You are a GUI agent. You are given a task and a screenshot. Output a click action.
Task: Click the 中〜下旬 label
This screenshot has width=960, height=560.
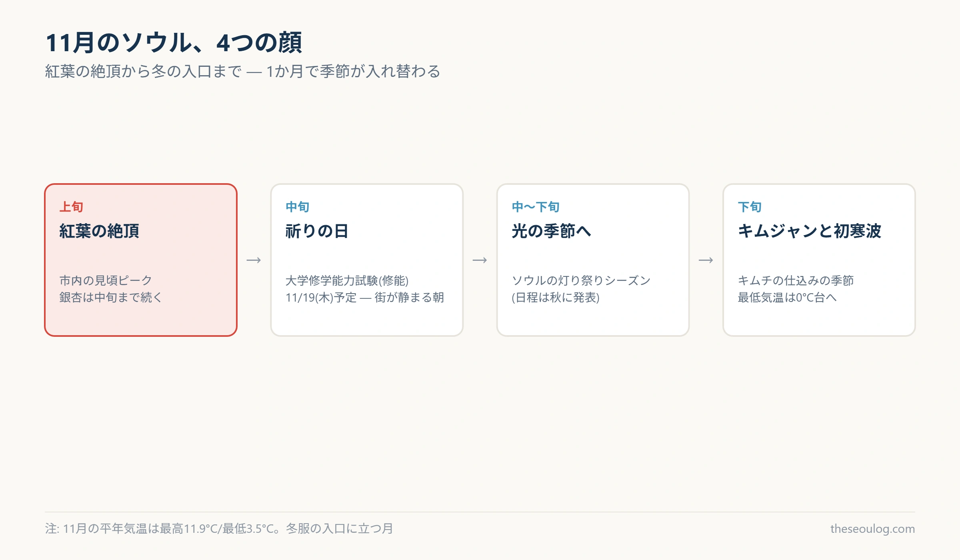[x=535, y=207]
